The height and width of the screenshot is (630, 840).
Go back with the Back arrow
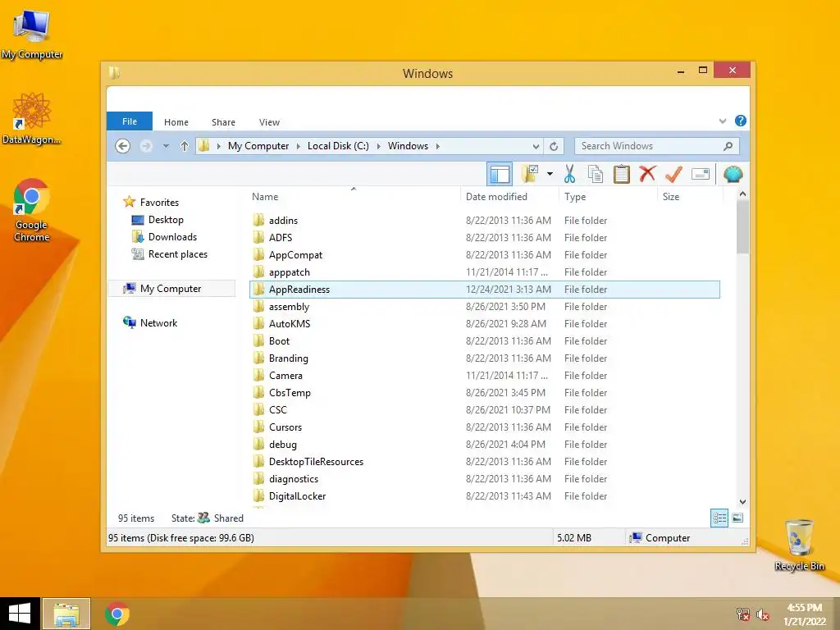coord(123,146)
